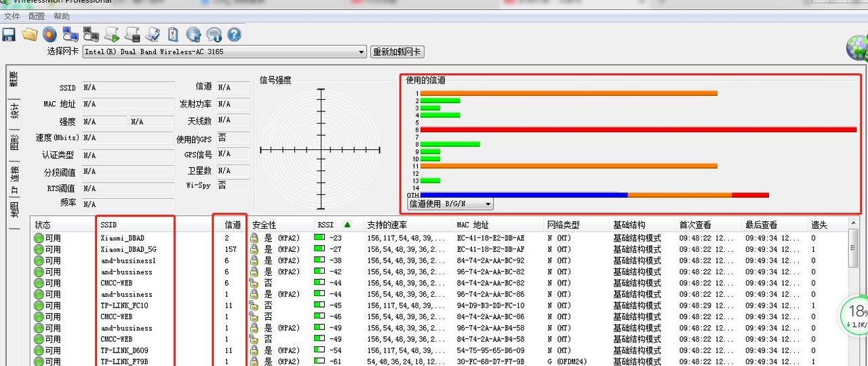Switch to the 概要 vertical tab
Image resolution: width=868 pixels, height=366 pixels.
click(x=14, y=80)
